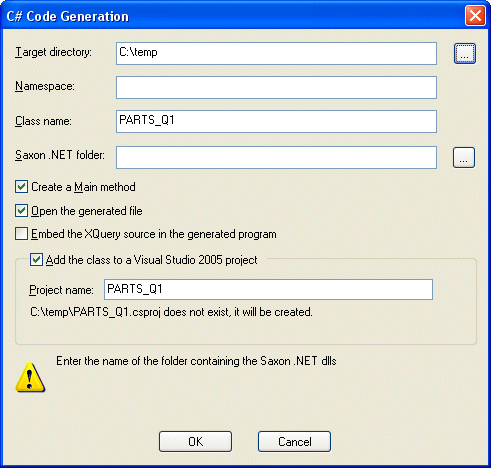Click the C# Code Generation title bar
This screenshot has width=491, height=468.
(x=233, y=16)
